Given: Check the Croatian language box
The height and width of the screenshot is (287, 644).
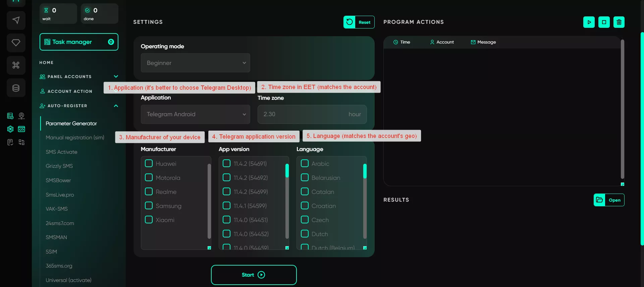Looking at the screenshot, I should pos(305,206).
